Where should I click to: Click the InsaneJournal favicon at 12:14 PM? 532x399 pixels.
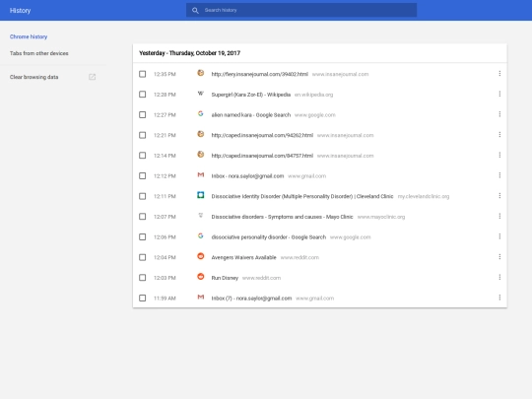coord(201,155)
